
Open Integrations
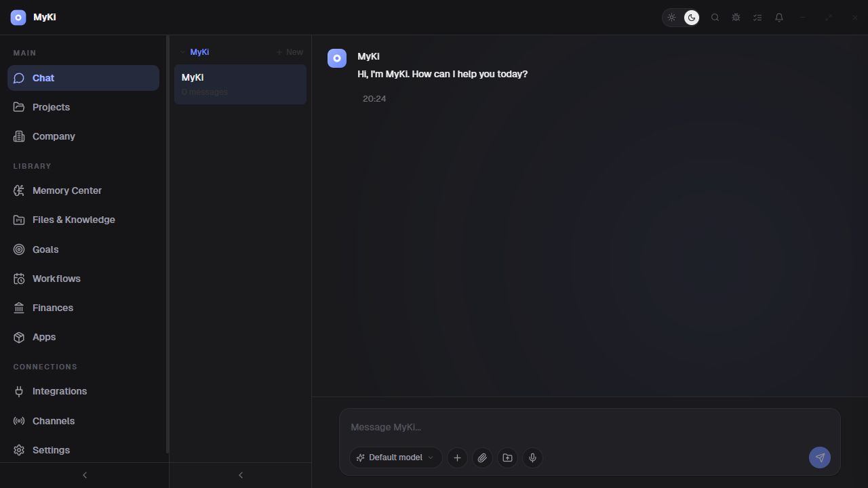[83, 391]
